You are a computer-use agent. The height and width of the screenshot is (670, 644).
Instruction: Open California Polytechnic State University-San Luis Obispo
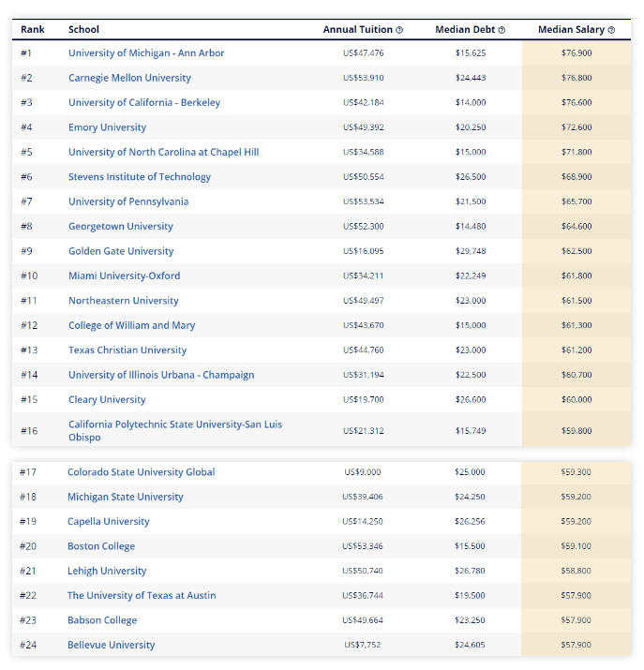click(x=175, y=431)
